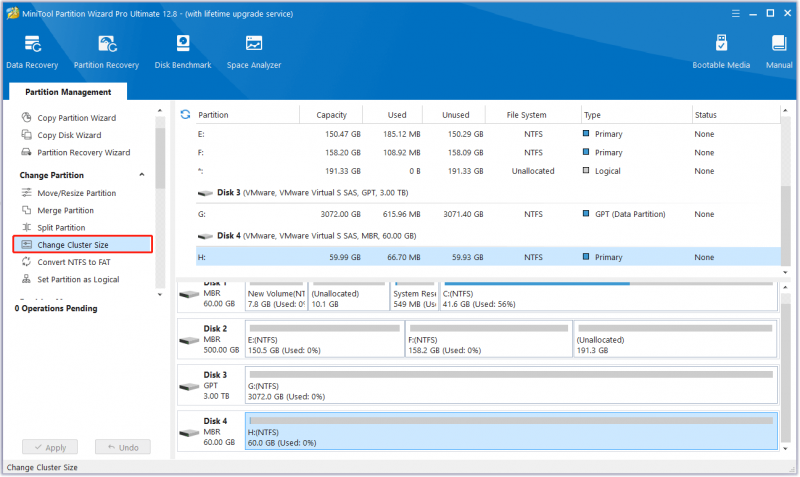Select Disk 2 in the disk map
This screenshot has height=477, width=800.
[x=211, y=339]
